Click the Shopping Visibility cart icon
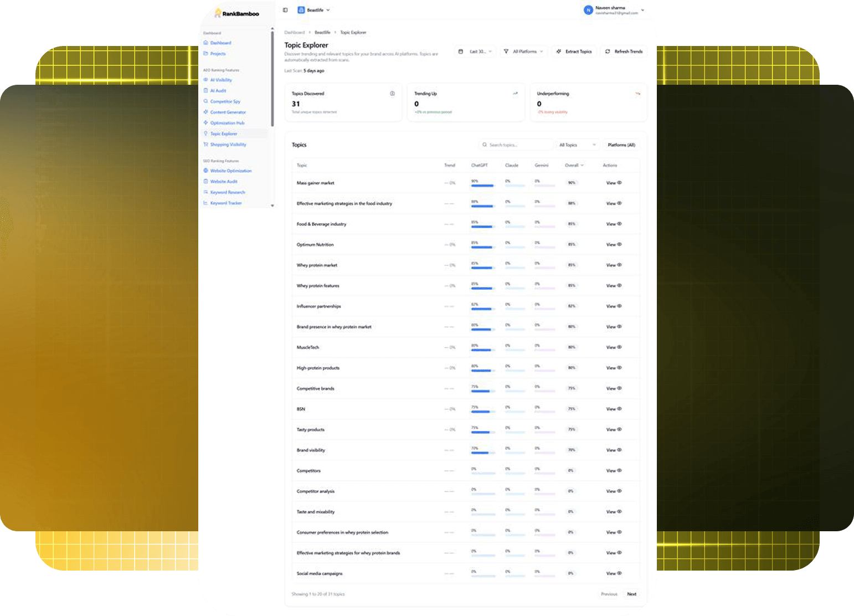The height and width of the screenshot is (616, 854). coord(206,145)
